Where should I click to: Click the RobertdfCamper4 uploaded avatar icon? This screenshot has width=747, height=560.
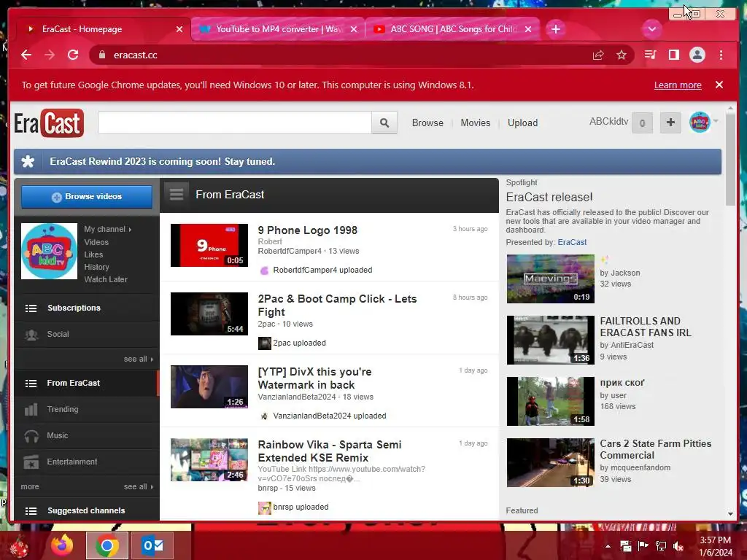[264, 271]
